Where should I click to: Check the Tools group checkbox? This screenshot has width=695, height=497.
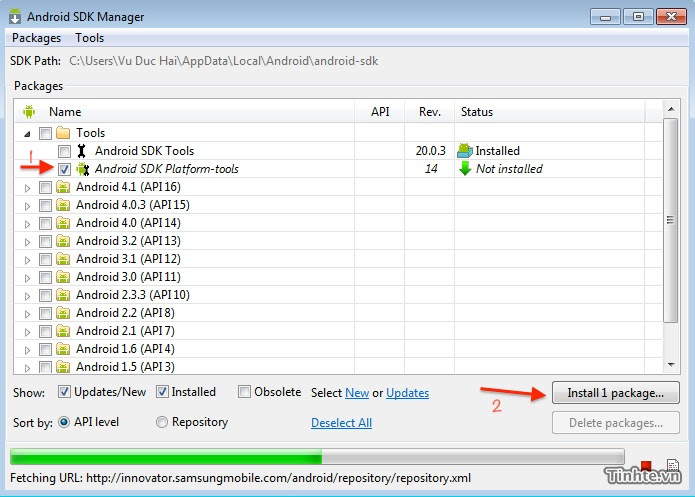tap(45, 133)
